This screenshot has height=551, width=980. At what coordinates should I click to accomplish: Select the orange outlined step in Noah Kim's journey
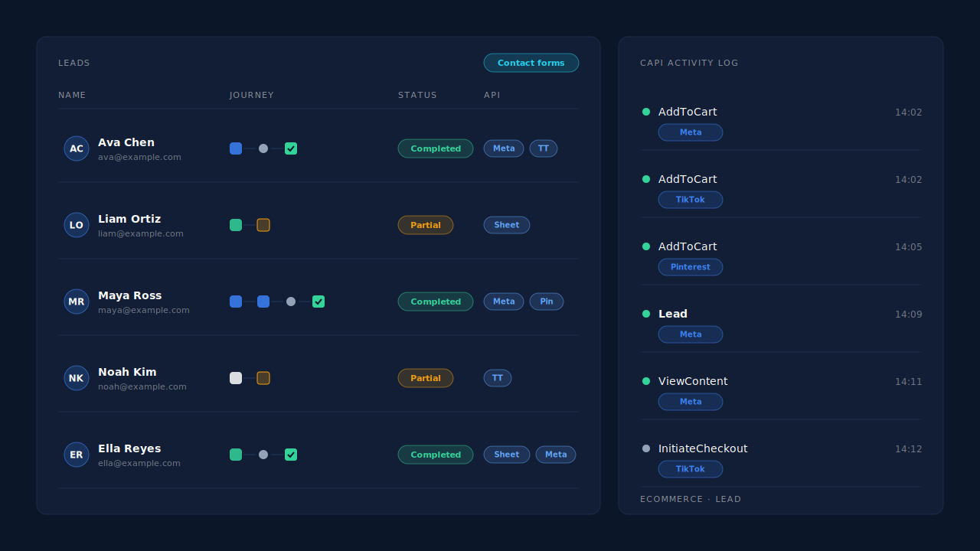pyautogui.click(x=263, y=378)
